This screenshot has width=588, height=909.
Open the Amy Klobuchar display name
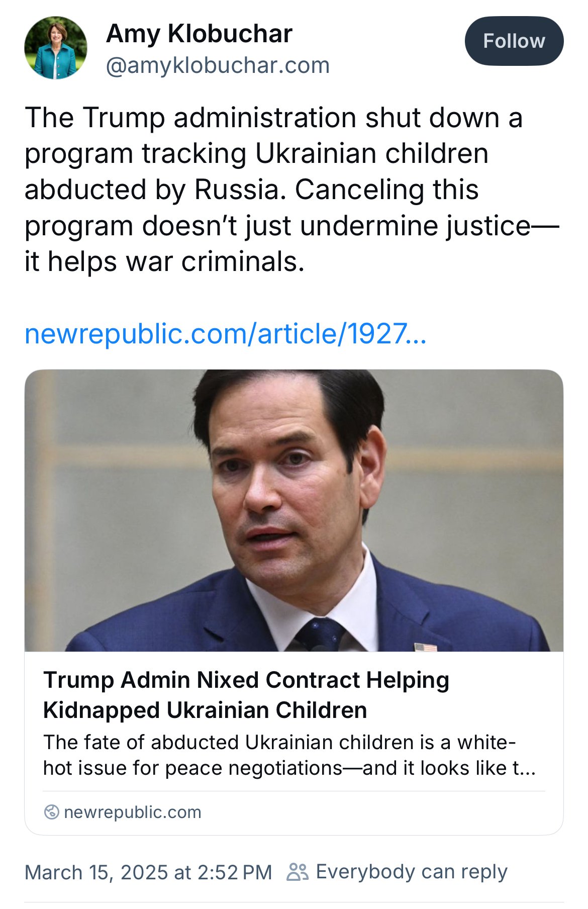(199, 34)
